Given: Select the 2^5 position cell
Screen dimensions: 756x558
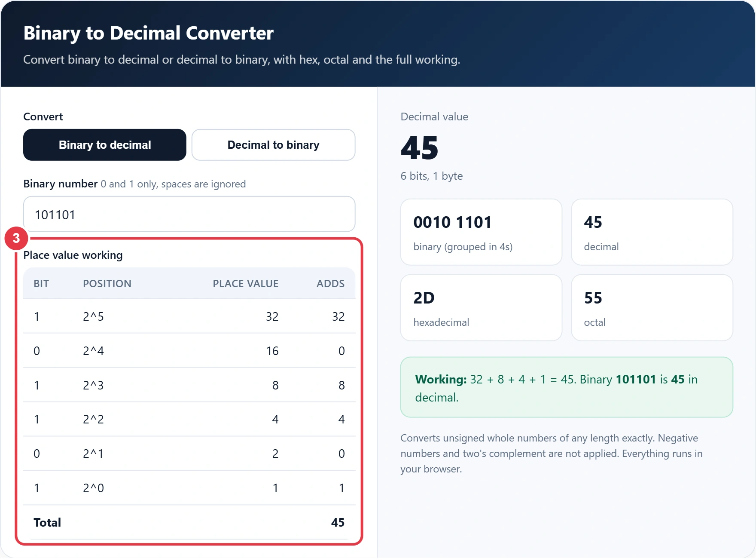Looking at the screenshot, I should (93, 316).
